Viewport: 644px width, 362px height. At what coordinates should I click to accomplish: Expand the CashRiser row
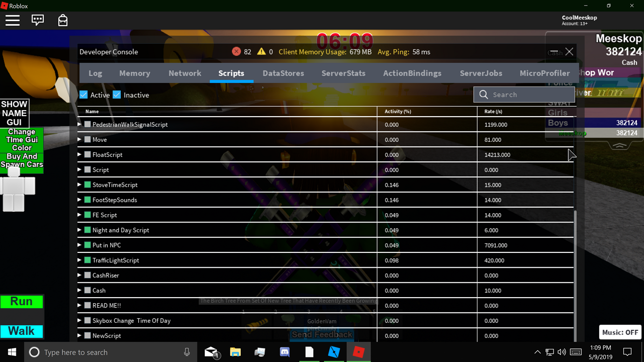click(79, 275)
